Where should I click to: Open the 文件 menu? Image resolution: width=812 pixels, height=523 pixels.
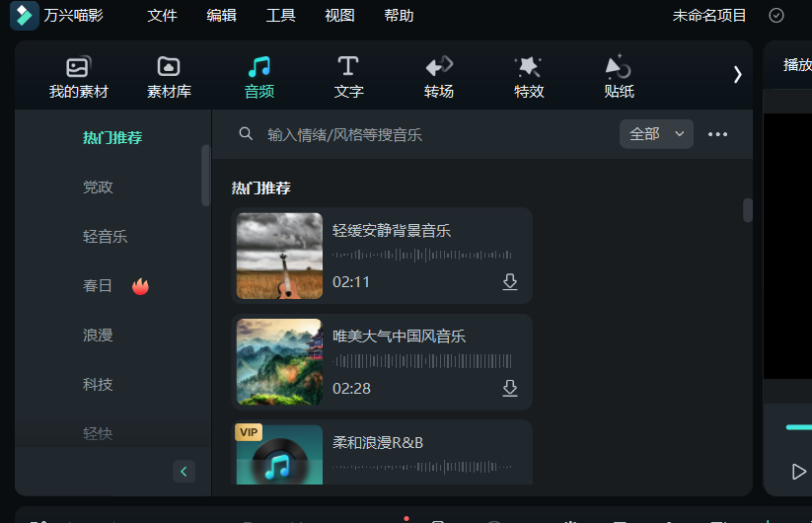[162, 16]
